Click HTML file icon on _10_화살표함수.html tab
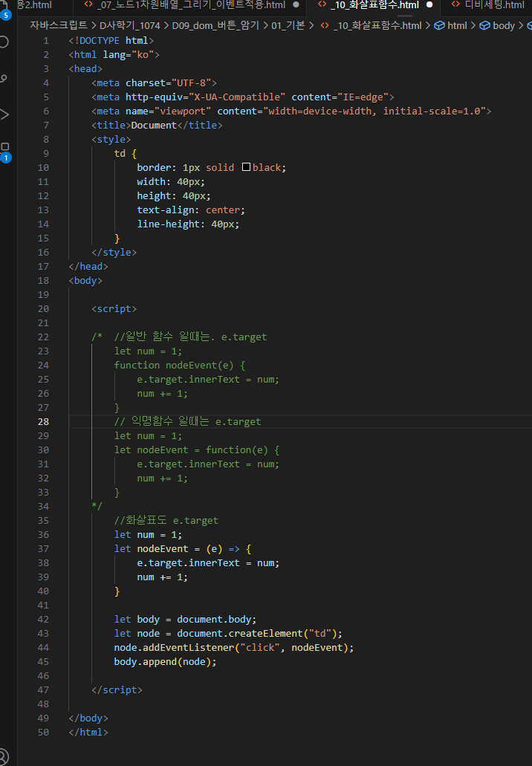The image size is (532, 766). click(x=322, y=5)
